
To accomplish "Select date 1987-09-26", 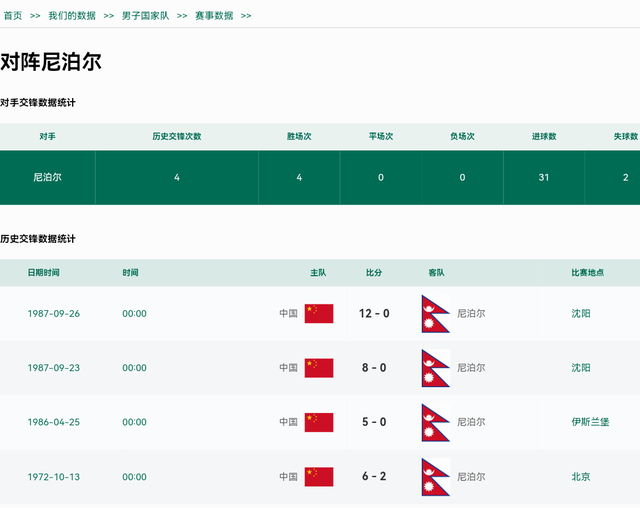I will (54, 313).
